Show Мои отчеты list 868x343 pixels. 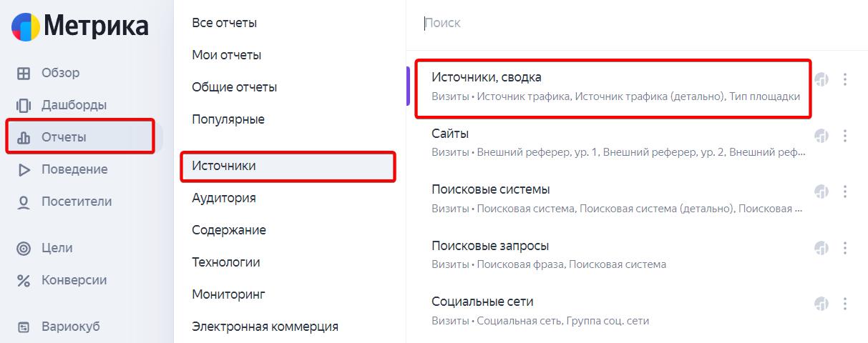click(x=226, y=55)
